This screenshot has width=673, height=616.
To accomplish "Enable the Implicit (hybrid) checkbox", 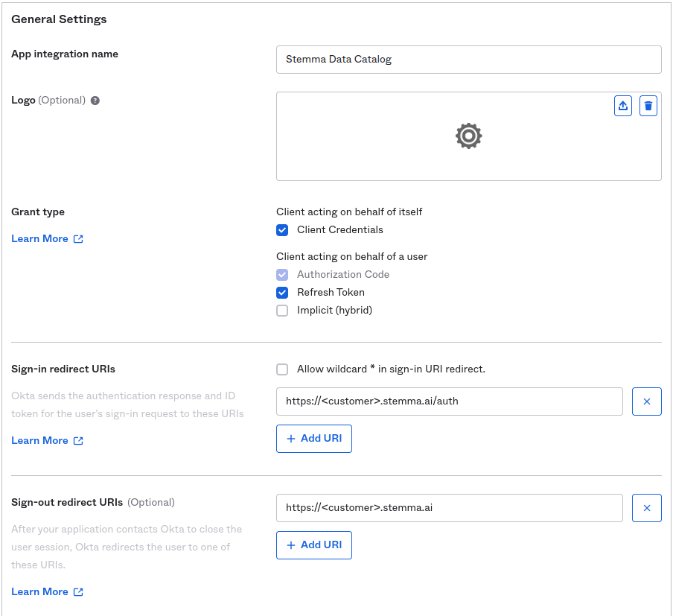I will pyautogui.click(x=282, y=311).
